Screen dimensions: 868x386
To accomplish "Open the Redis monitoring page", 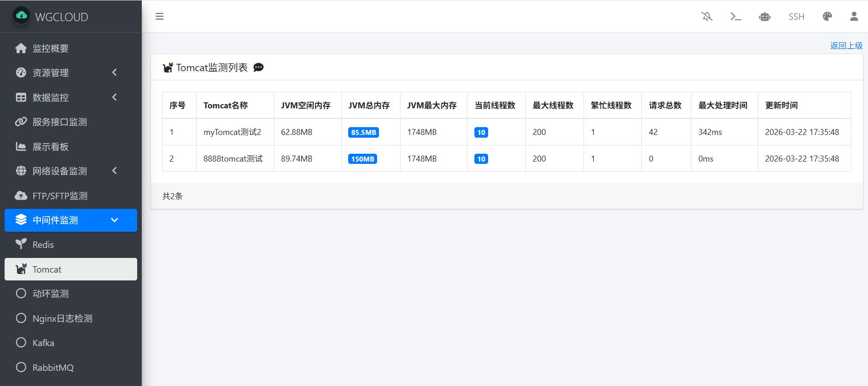I will click(43, 245).
